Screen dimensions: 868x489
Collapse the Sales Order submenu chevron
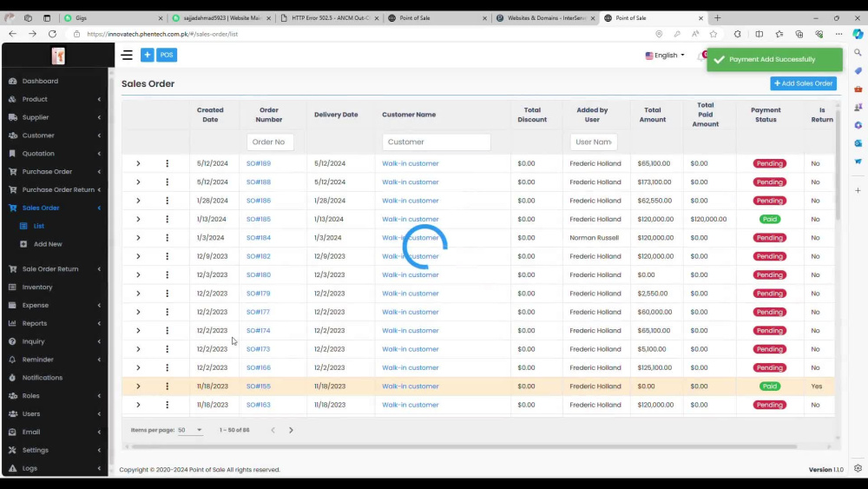(x=99, y=208)
